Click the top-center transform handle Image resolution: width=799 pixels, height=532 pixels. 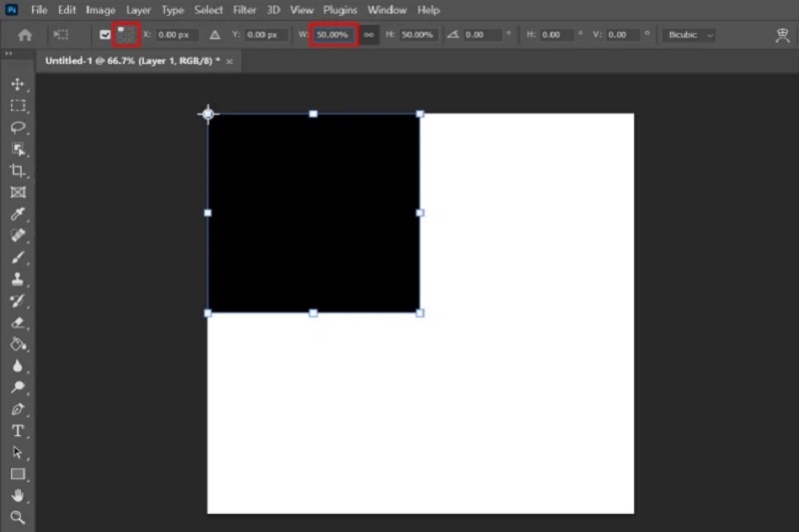314,114
